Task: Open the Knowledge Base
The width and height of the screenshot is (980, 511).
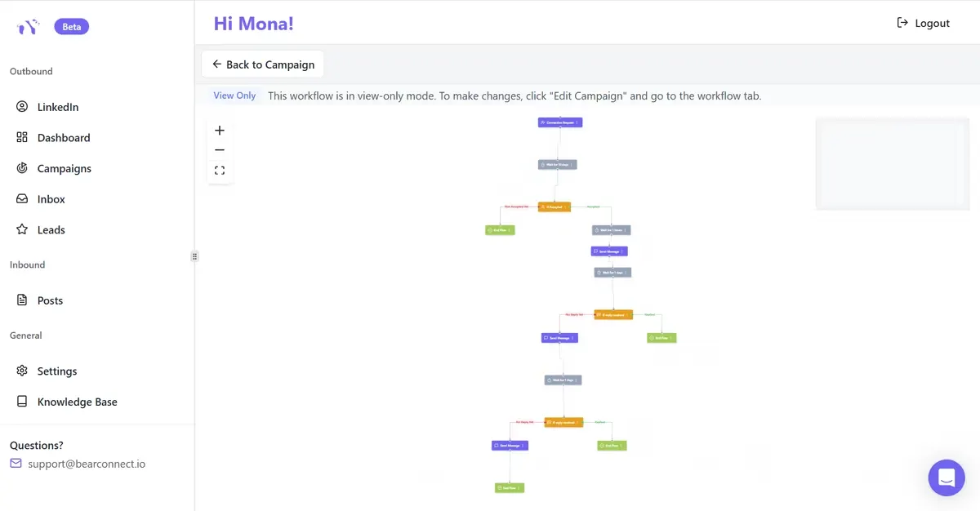Action: [77, 402]
